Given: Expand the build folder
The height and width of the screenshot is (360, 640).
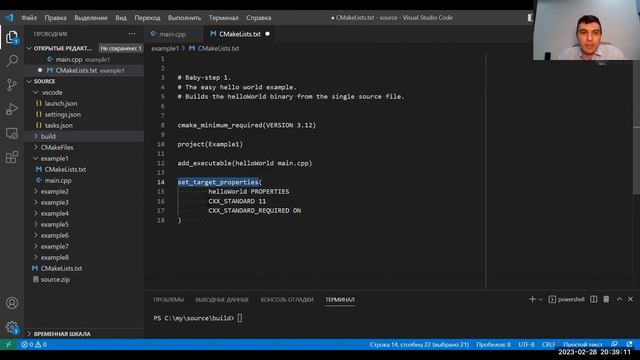Looking at the screenshot, I should point(36,136).
